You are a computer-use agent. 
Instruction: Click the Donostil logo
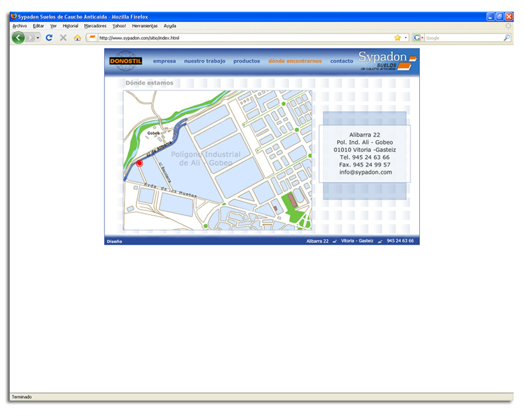tap(126, 61)
